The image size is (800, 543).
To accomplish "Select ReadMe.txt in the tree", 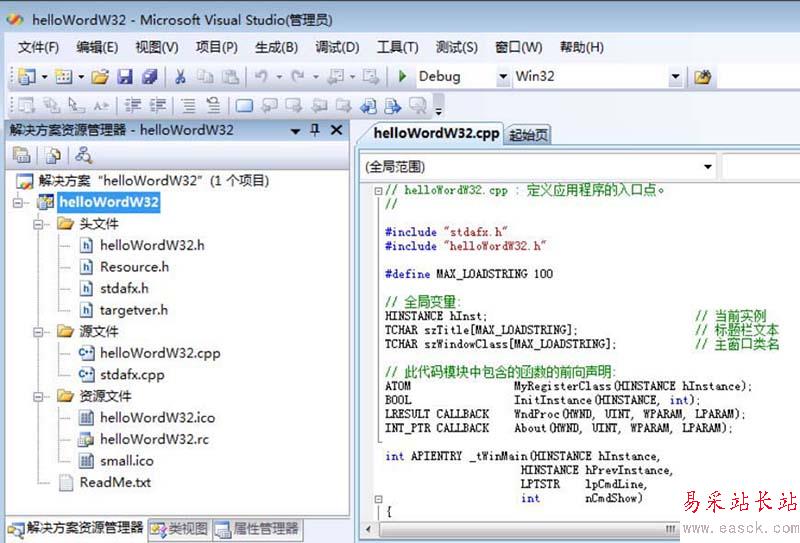I will pyautogui.click(x=115, y=483).
